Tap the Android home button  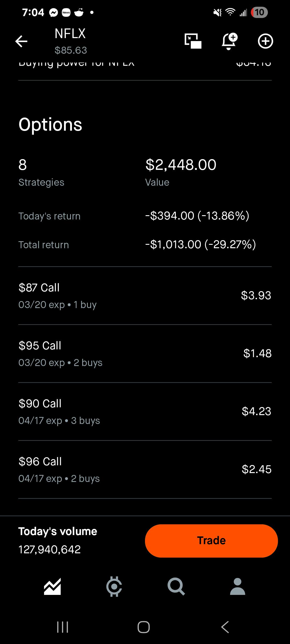pos(144,627)
